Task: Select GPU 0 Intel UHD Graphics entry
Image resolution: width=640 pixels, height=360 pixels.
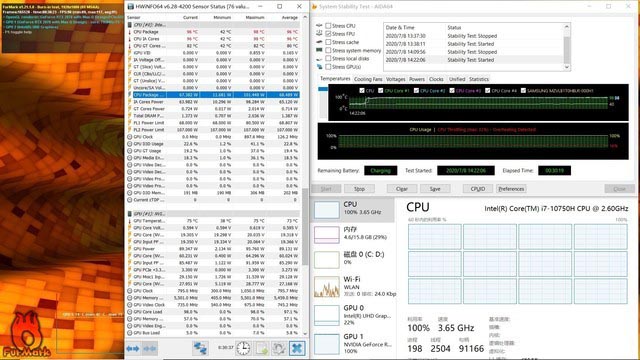Action: tap(353, 315)
